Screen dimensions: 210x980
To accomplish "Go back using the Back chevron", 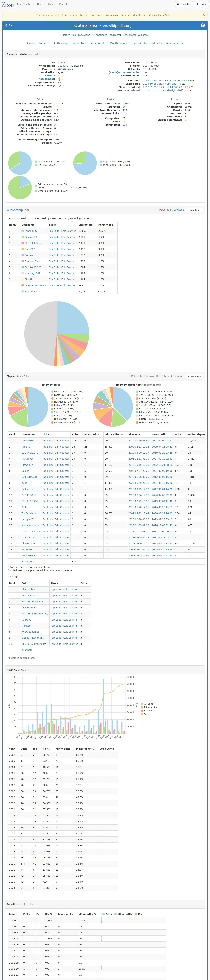I will click(10, 25).
